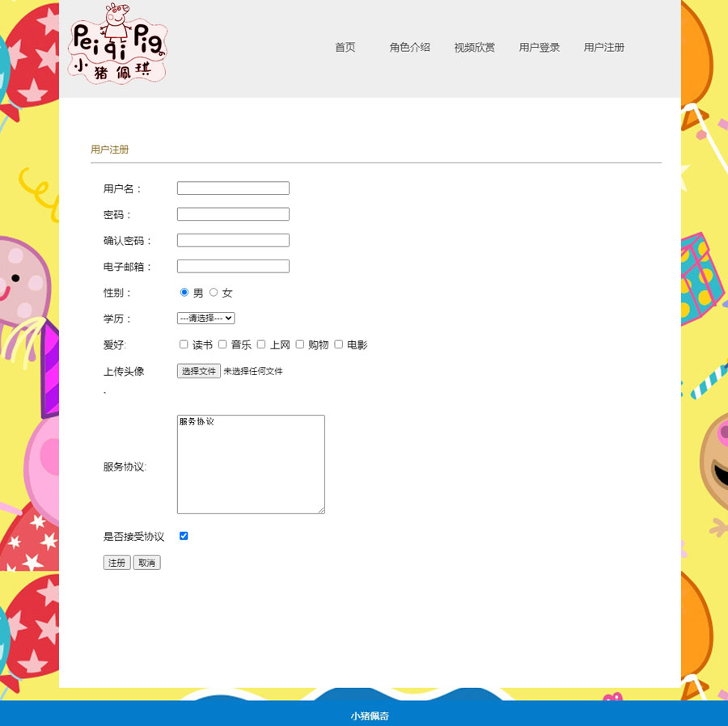Click the Peiqi Pig logo image
This screenshot has width=728, height=726.
point(117,44)
